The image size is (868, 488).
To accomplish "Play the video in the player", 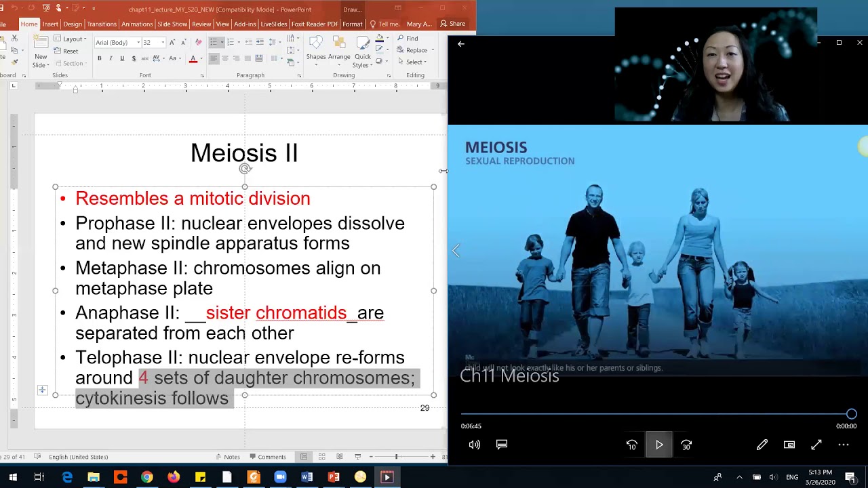I will [x=659, y=445].
